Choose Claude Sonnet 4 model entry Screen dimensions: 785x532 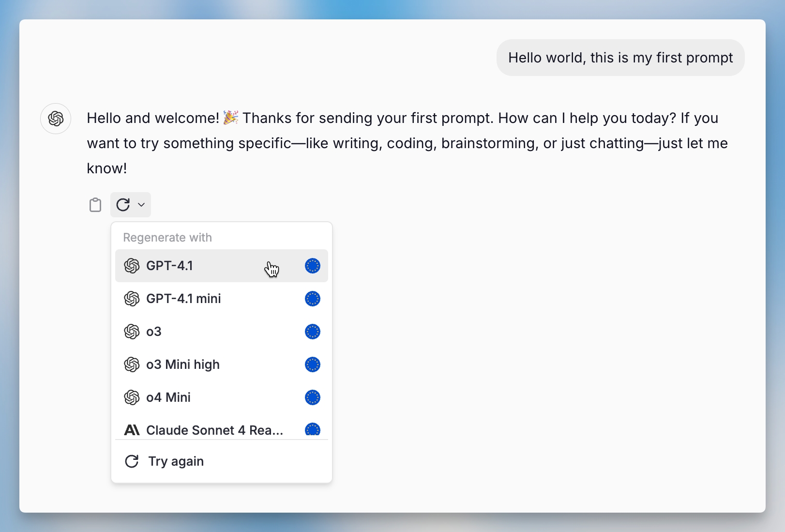point(214,430)
